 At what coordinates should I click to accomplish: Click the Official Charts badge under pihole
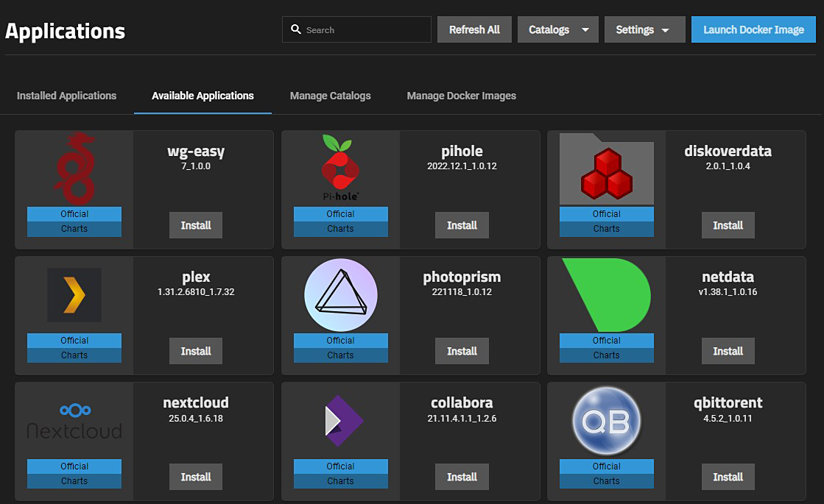(340, 221)
